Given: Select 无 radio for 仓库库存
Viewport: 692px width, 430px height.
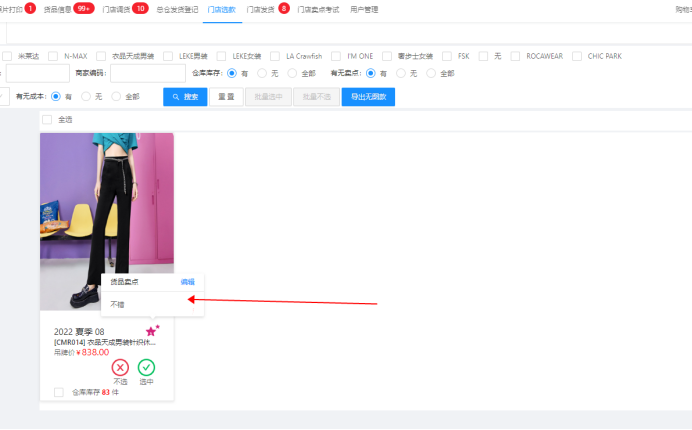Looking at the screenshot, I should (x=262, y=73).
